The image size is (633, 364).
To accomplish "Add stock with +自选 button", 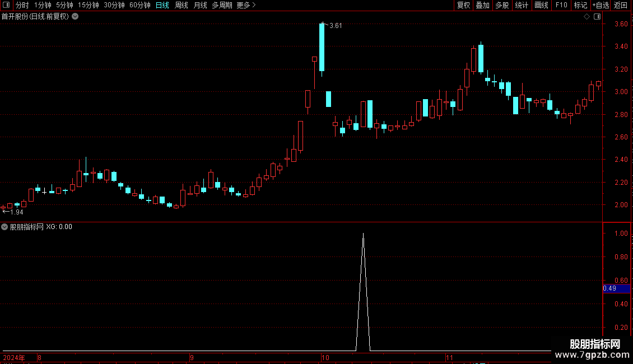I will pos(601,5).
